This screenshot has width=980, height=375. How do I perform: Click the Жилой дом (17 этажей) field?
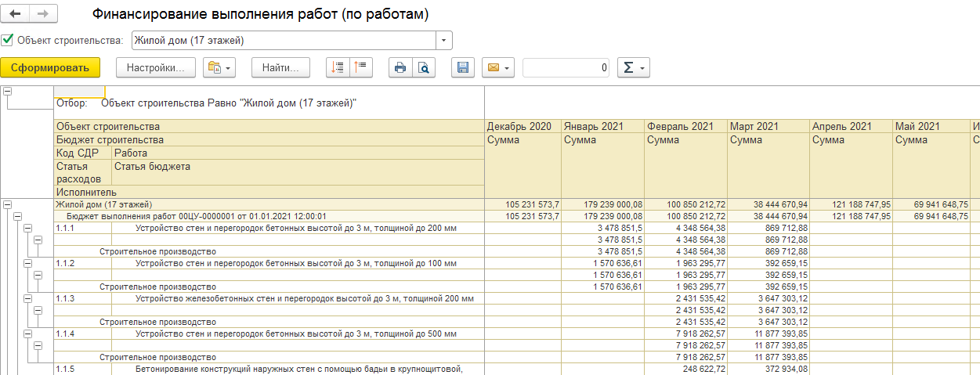(x=284, y=41)
